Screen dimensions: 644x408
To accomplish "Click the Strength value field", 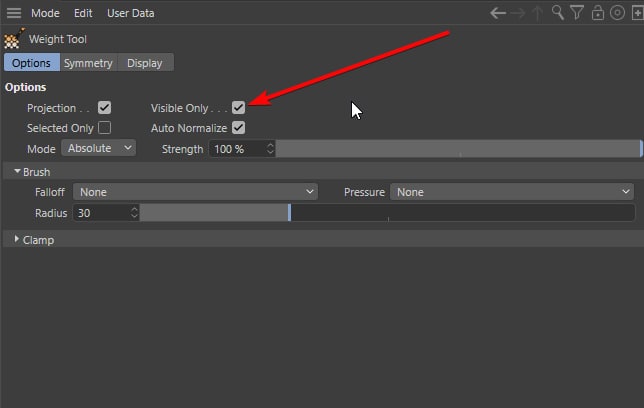I will pyautogui.click(x=237, y=149).
